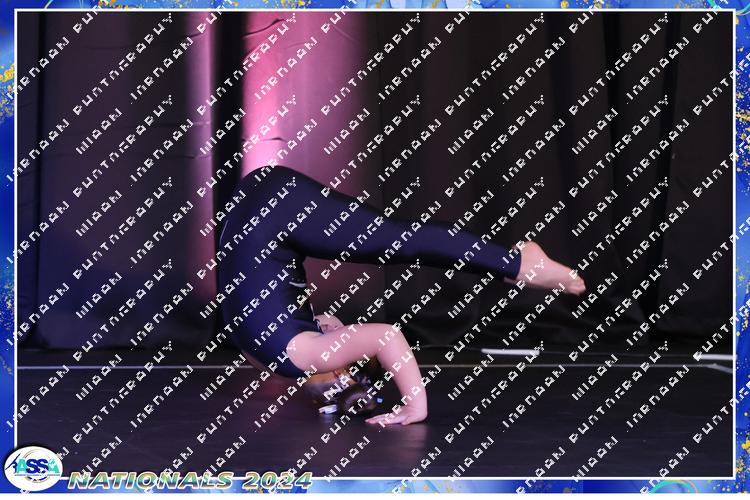
Task: Click the ASSA logo in the corner
Action: [x=32, y=468]
